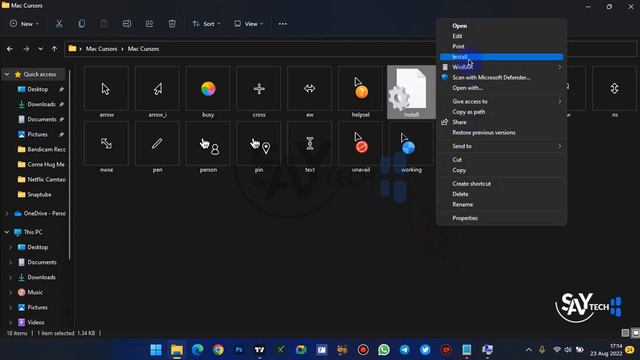
Task: Select the text cursor file
Action: click(309, 147)
